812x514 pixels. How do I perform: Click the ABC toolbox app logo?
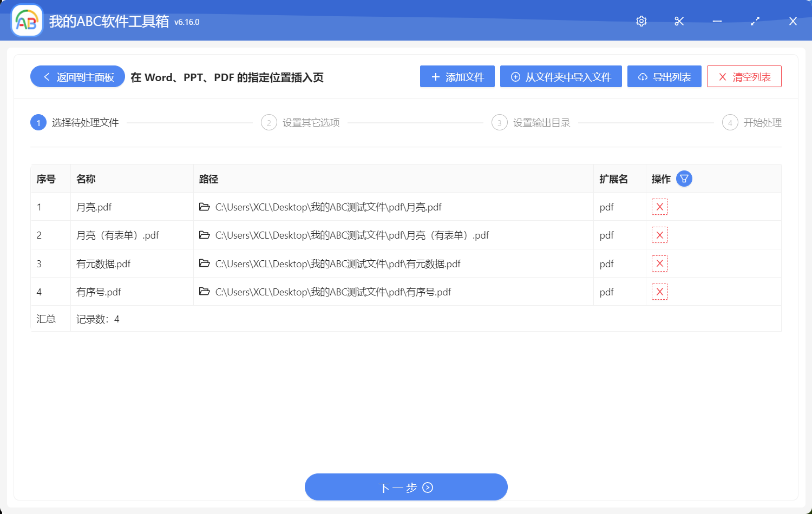[27, 21]
